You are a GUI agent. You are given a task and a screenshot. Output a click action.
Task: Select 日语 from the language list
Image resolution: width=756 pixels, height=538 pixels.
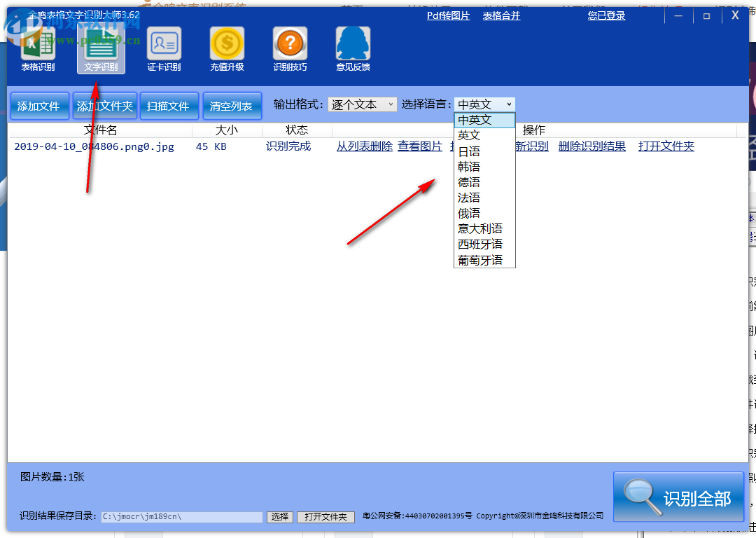pyautogui.click(x=469, y=150)
